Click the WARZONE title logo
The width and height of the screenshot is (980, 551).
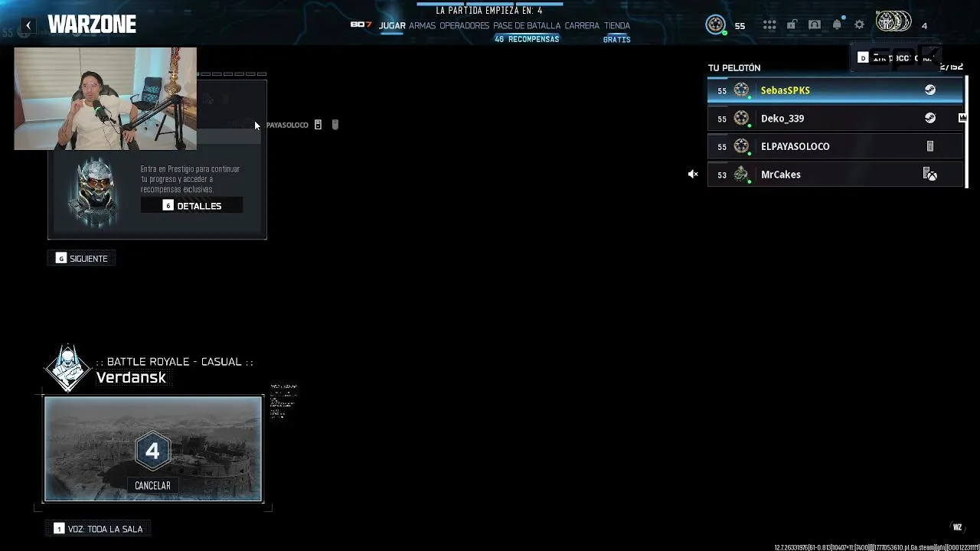92,24
